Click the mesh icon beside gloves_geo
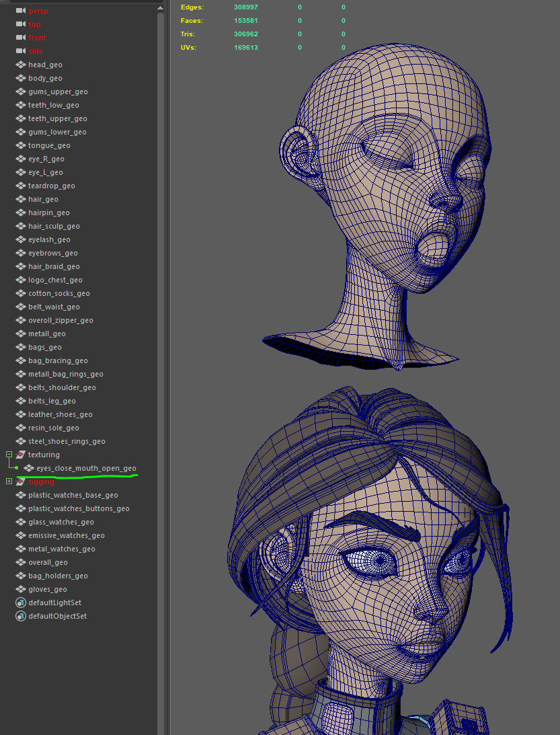560x735 pixels. pos(20,589)
